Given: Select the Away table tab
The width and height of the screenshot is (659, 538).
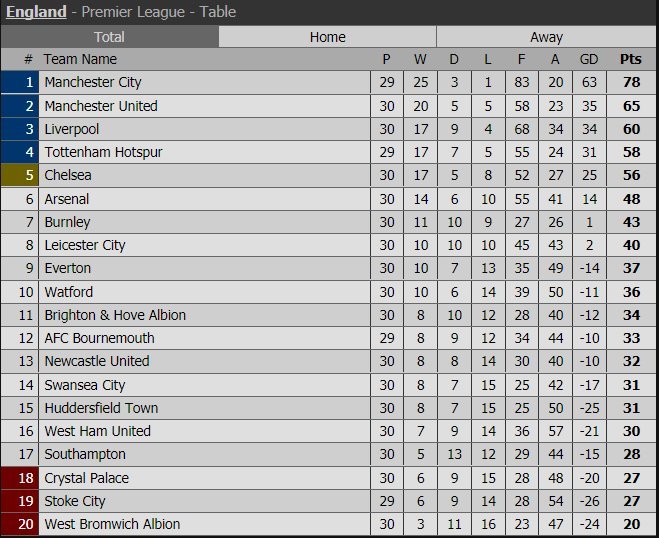Looking at the screenshot, I should 546,37.
